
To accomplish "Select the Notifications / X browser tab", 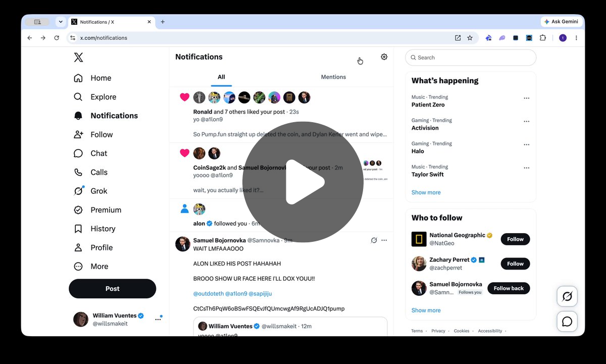I will click(x=111, y=22).
